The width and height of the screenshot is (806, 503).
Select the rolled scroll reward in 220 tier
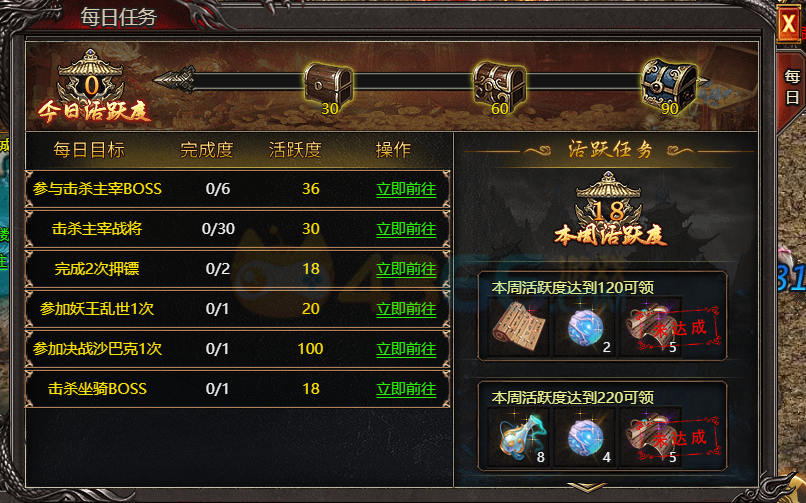point(651,438)
